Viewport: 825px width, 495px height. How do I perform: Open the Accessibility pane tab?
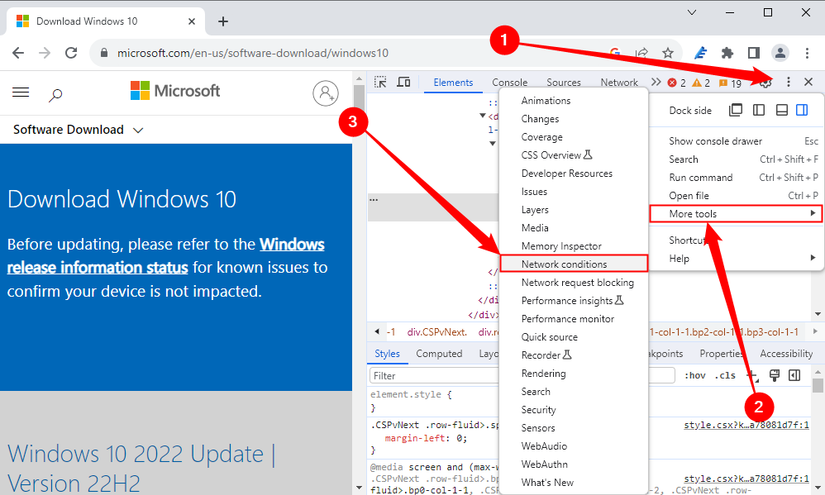tap(786, 353)
